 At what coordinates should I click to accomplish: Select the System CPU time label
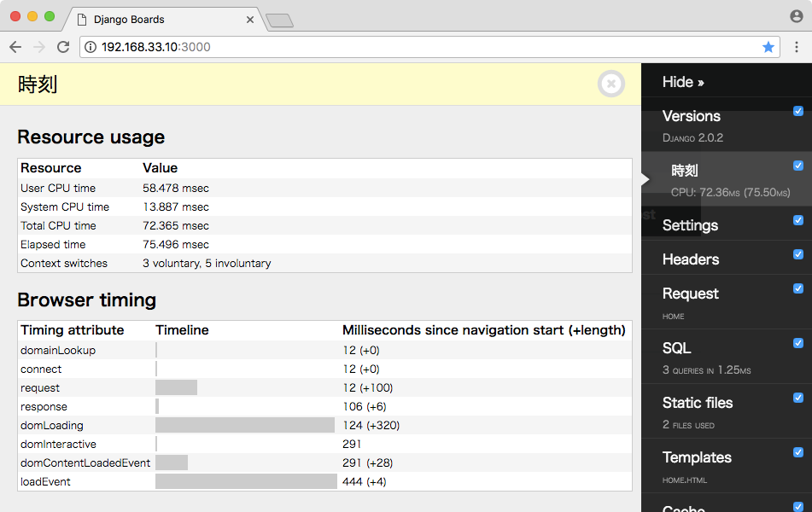(x=65, y=207)
